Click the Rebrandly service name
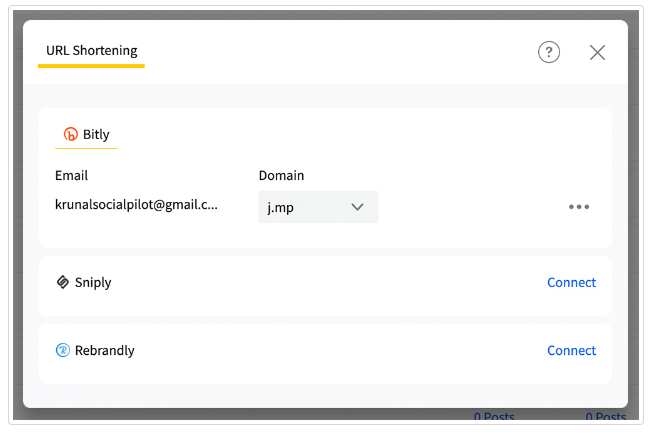The image size is (653, 433). [x=105, y=351]
